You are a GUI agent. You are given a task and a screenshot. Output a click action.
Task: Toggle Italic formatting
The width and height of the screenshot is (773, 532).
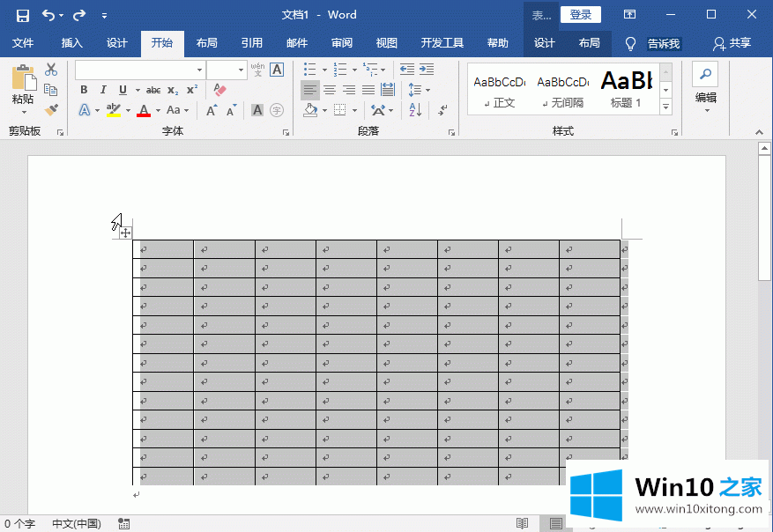click(x=103, y=90)
